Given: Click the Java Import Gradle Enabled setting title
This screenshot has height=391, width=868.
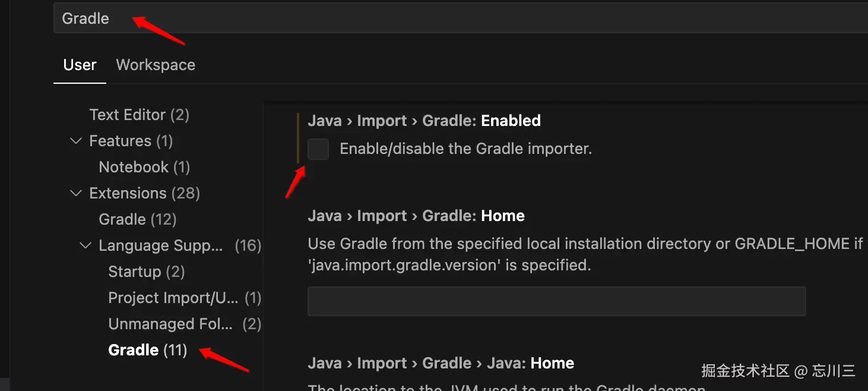Looking at the screenshot, I should [424, 121].
